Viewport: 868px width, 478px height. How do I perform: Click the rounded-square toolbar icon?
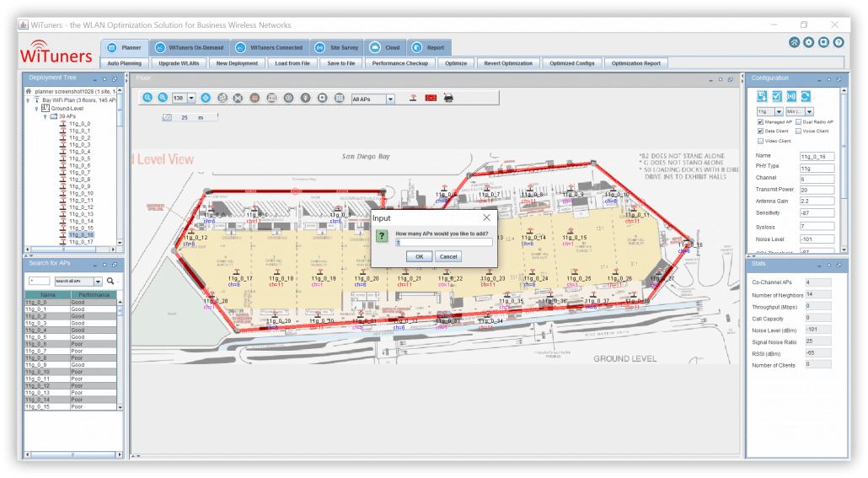322,98
